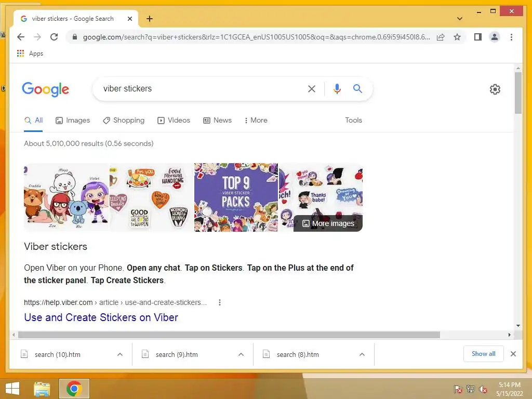Open Use and Create Stickers on Viber
532x399 pixels.
(101, 317)
